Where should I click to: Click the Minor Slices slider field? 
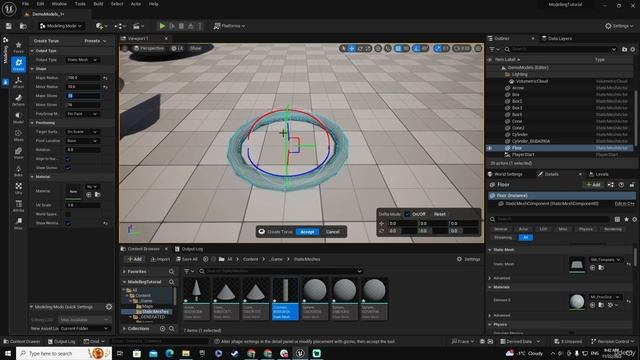coord(82,105)
